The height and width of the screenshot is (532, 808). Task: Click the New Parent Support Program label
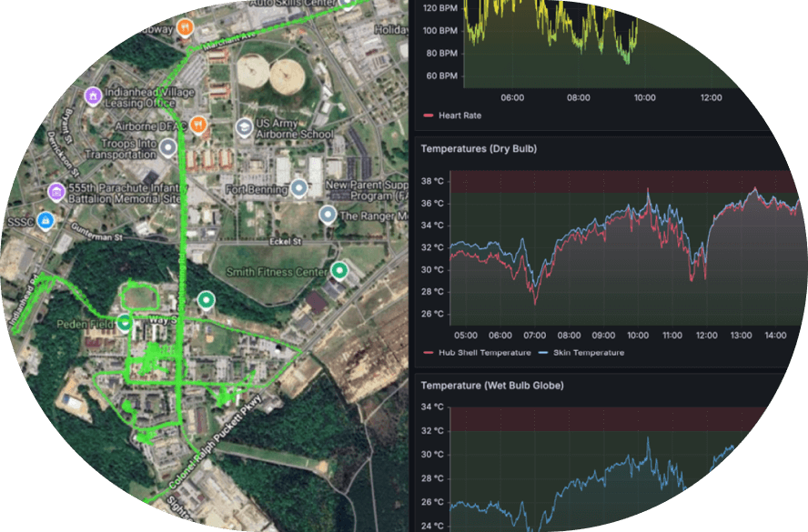(x=364, y=190)
